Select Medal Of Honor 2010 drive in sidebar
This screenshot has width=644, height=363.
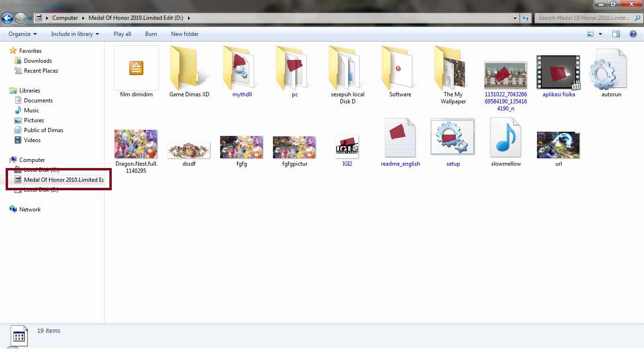[x=59, y=180]
